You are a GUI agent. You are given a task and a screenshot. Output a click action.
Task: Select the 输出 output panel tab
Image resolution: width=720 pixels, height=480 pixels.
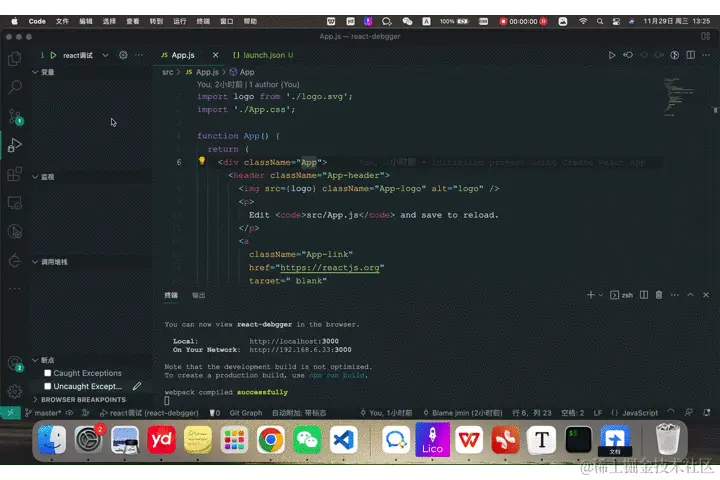pyautogui.click(x=198, y=295)
